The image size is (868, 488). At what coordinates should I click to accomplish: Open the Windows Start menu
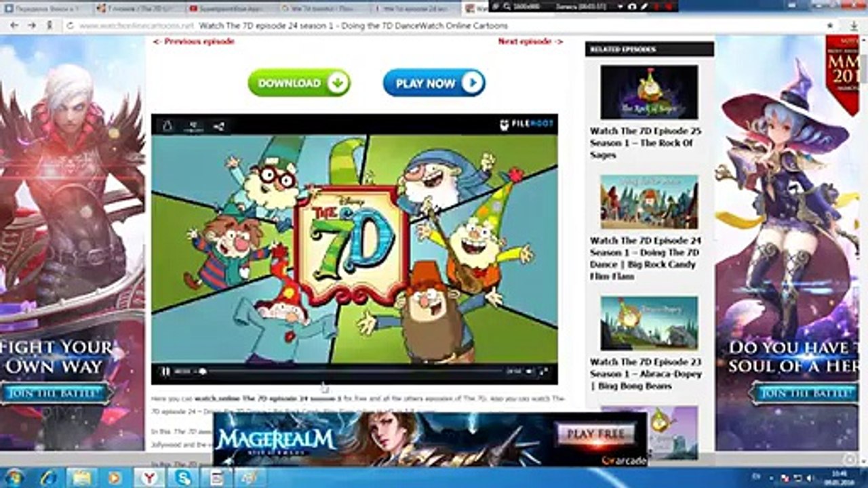click(x=13, y=477)
